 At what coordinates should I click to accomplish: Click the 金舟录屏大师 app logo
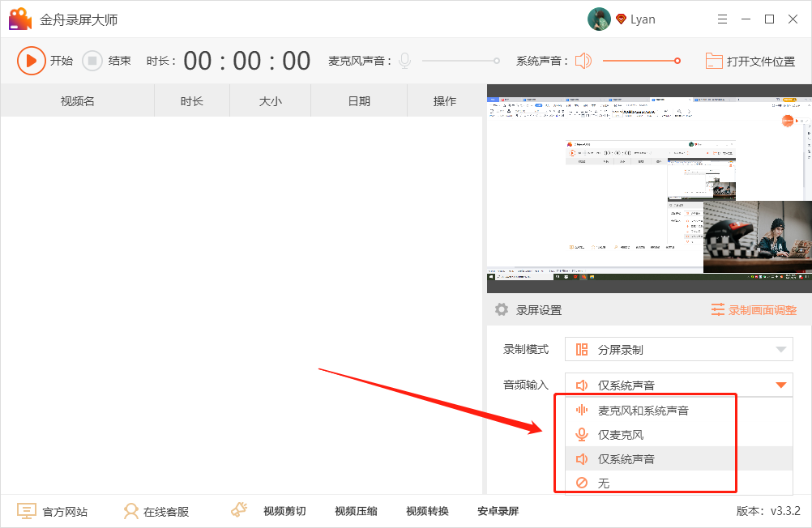tap(20, 19)
